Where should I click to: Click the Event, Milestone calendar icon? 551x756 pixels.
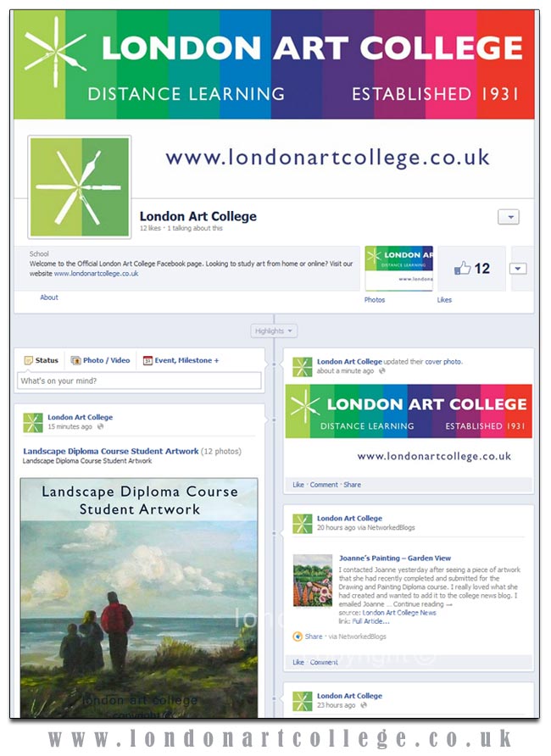pyautogui.click(x=147, y=360)
